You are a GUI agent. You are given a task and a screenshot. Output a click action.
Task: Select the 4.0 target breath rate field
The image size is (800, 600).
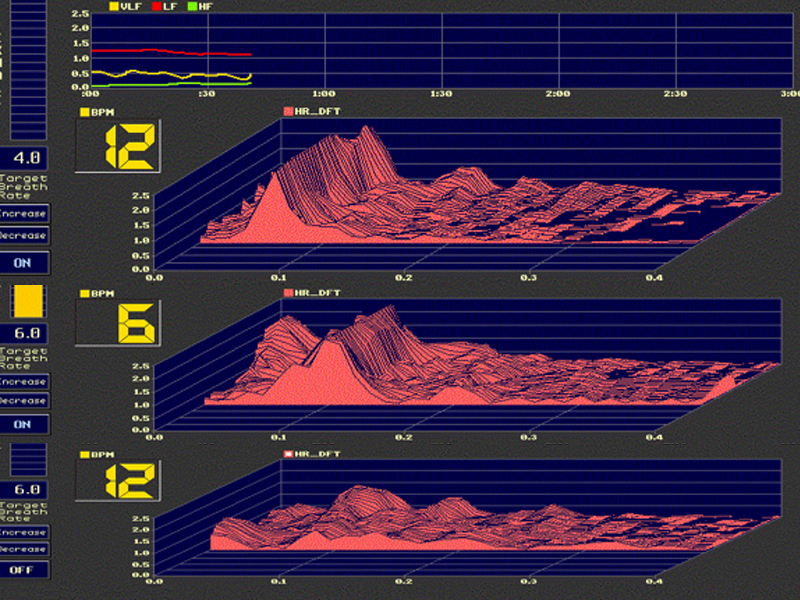point(24,158)
